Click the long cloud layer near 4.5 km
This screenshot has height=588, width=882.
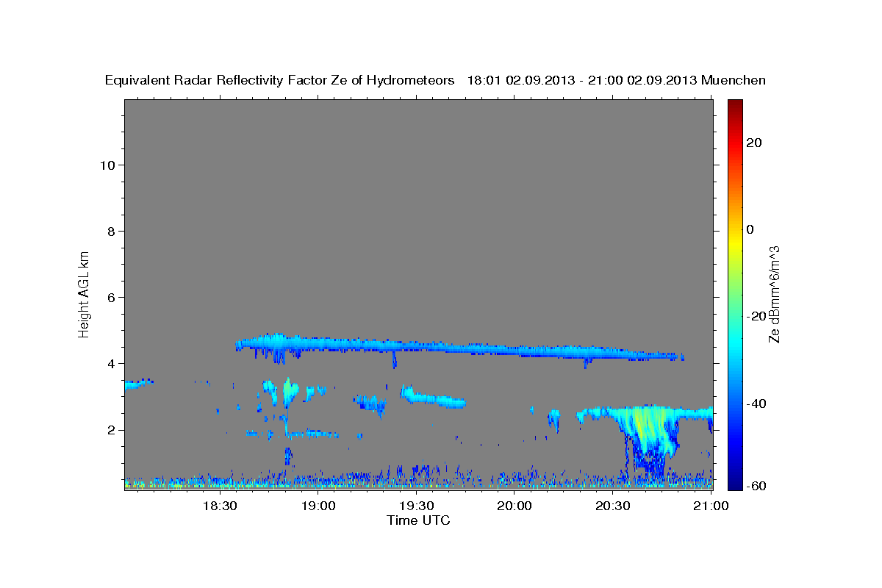point(459,348)
